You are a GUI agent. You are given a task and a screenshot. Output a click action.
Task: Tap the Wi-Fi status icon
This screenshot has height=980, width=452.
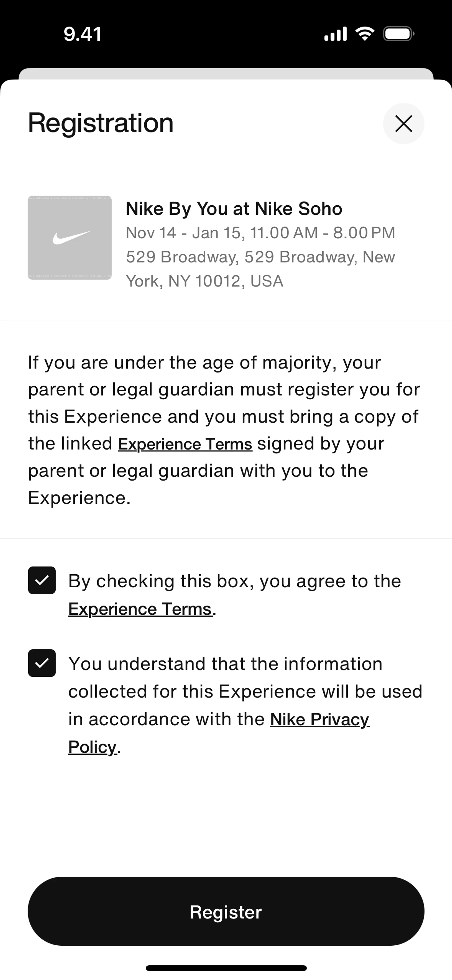364,34
